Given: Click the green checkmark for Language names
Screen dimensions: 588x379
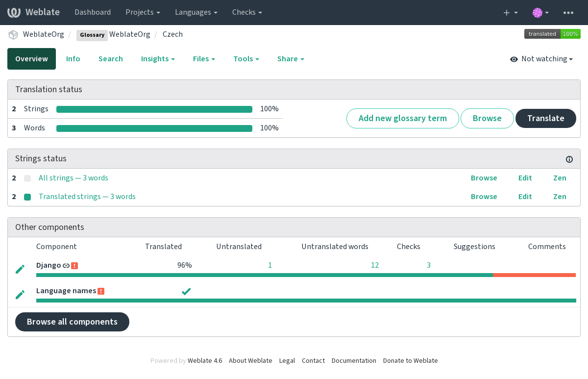Looking at the screenshot, I should pyautogui.click(x=186, y=291).
